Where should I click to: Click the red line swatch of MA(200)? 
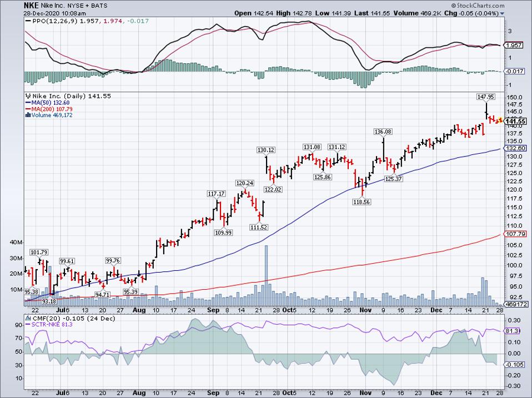(x=28, y=109)
